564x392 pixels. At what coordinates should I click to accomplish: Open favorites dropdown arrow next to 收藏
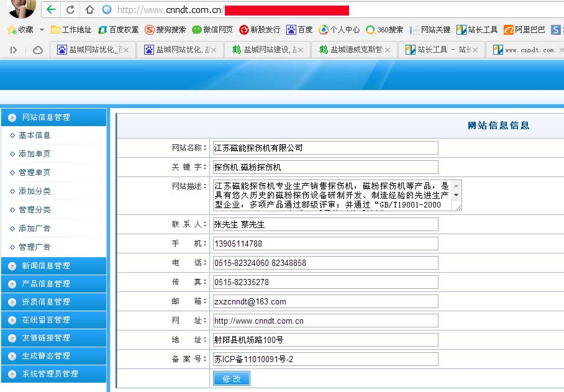42,29
